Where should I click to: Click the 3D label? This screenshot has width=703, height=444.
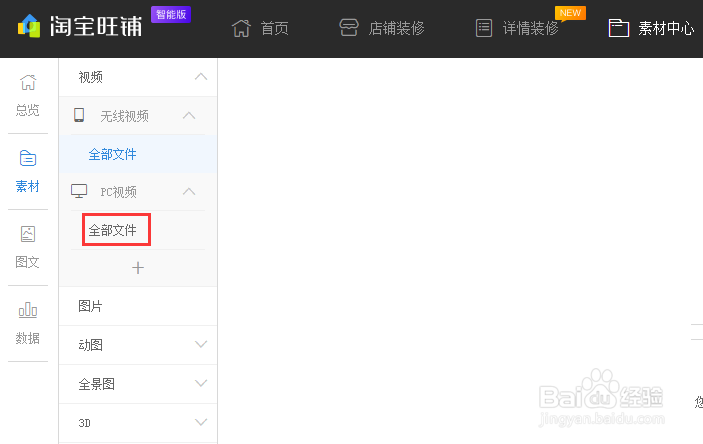[x=84, y=423]
